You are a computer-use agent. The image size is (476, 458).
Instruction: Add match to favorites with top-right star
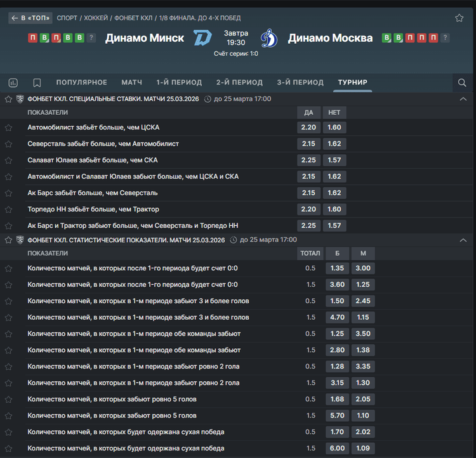[459, 18]
